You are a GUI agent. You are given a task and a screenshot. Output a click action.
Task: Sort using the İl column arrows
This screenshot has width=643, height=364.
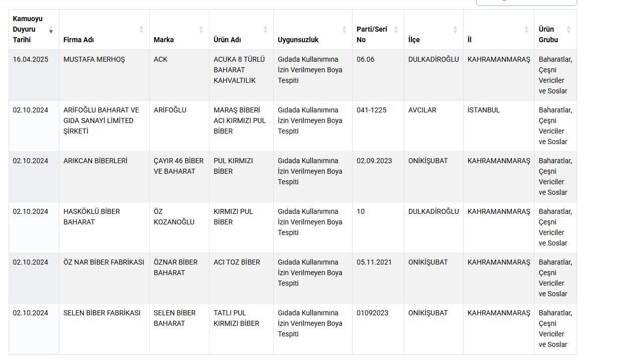point(526,30)
